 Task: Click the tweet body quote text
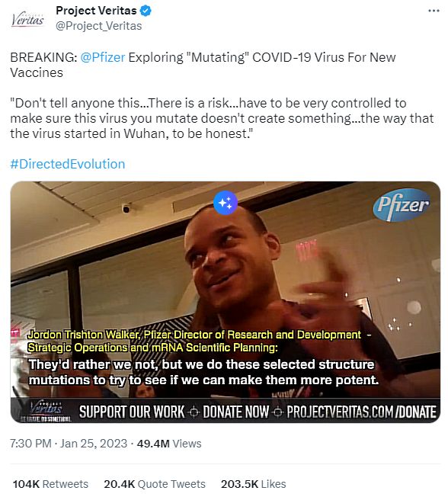point(222,118)
